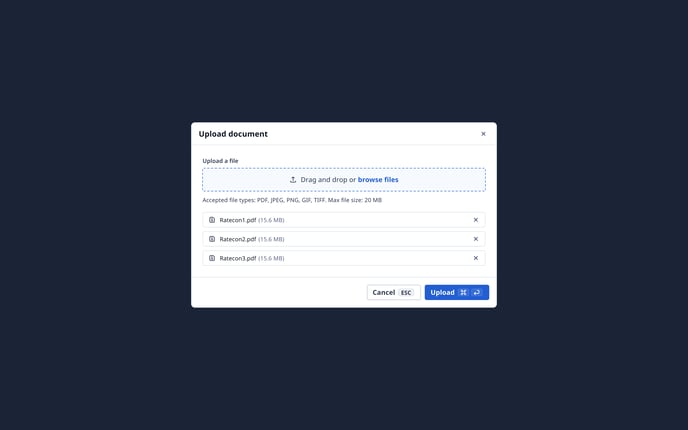This screenshot has height=430, width=688.
Task: Open the browse files link
Action: coord(378,179)
